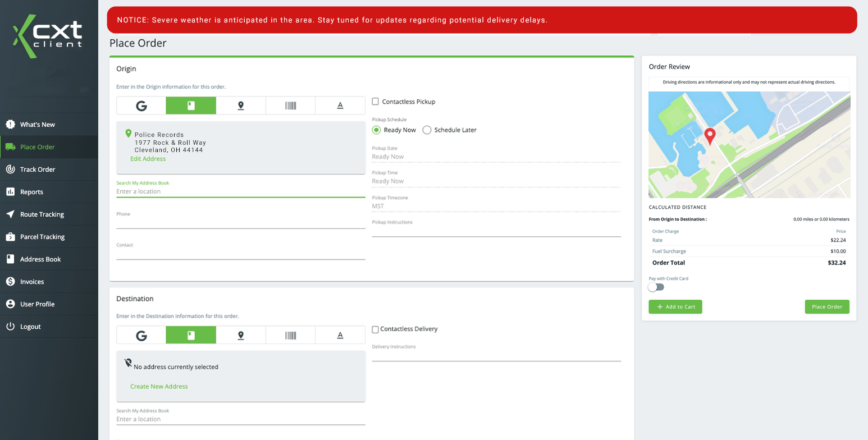Click Create New Address under Destination
Viewport: 868px width, 440px height.
click(x=159, y=386)
